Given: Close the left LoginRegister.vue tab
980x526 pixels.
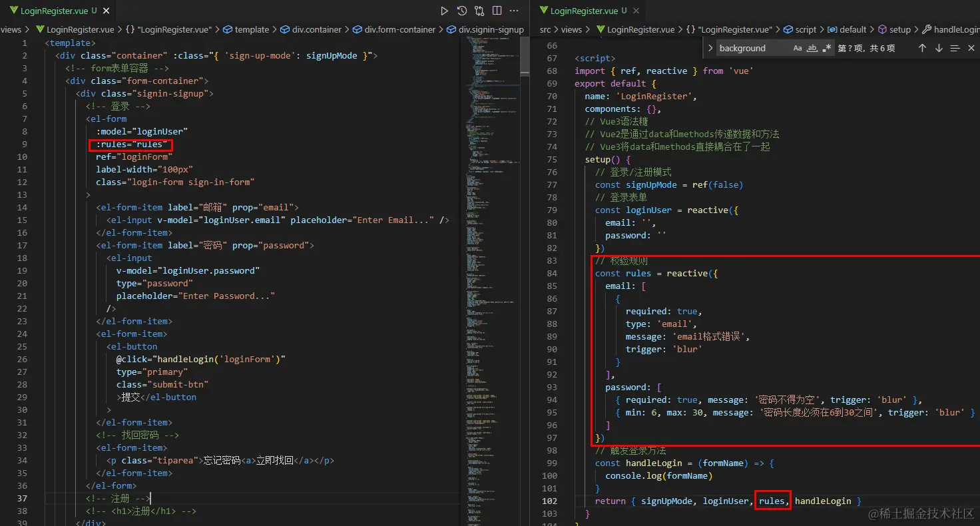Looking at the screenshot, I should 106,11.
